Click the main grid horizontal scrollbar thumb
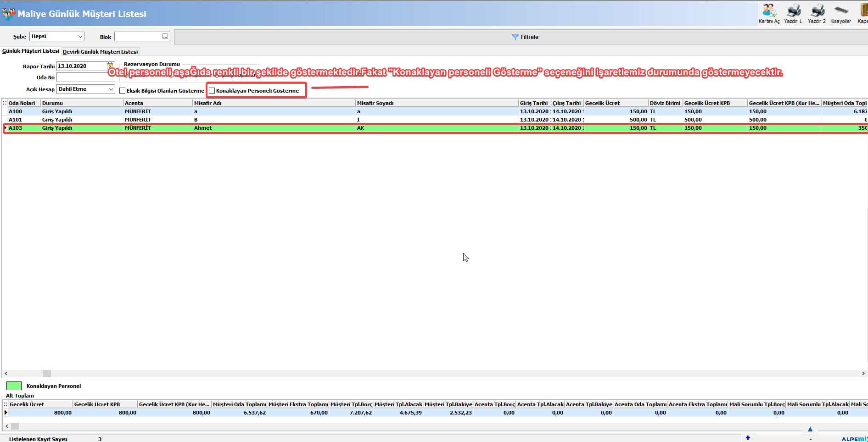868x442 pixels. pos(47,374)
